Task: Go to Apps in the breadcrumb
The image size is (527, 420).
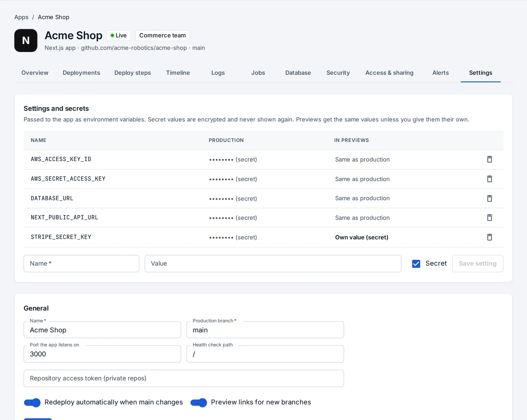Action: [x=21, y=17]
